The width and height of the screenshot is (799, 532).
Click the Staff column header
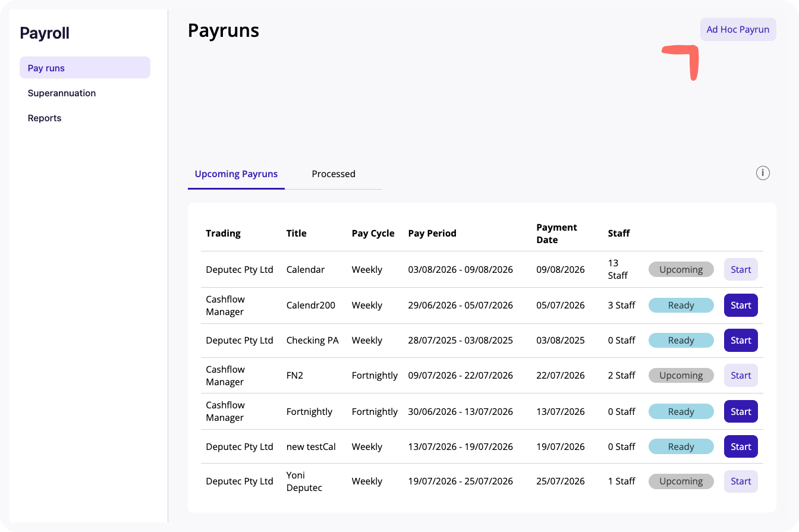pos(619,233)
